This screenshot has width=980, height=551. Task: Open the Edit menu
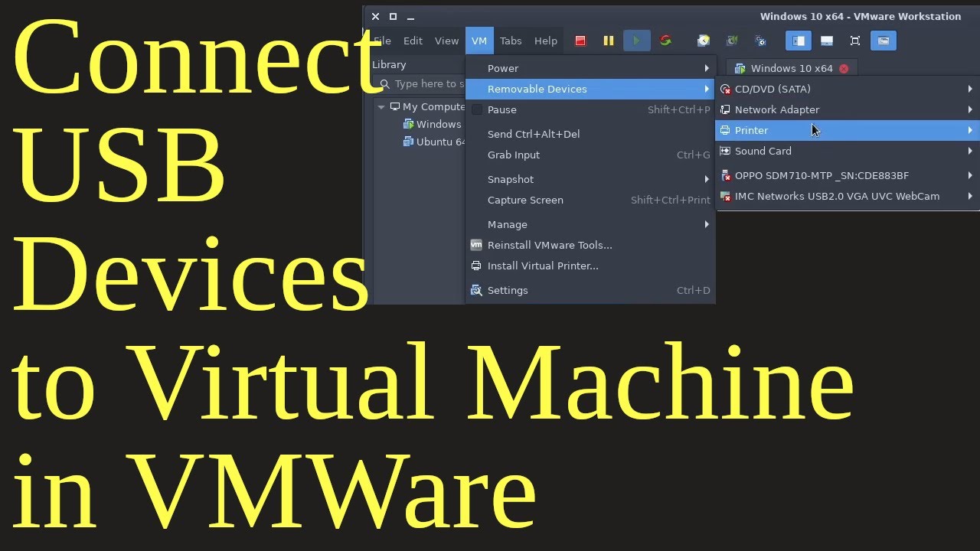(413, 41)
